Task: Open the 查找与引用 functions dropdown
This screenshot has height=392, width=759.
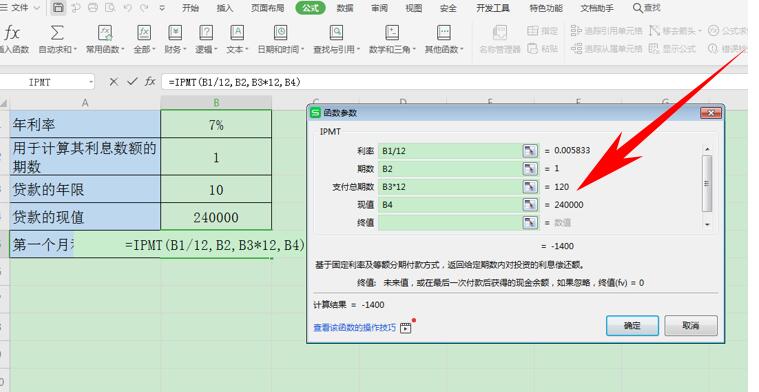Action: 336,49
